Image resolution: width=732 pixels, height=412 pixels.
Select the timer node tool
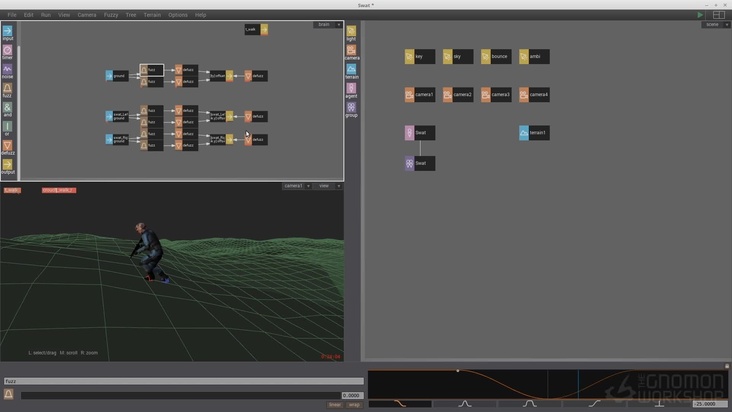[8, 50]
